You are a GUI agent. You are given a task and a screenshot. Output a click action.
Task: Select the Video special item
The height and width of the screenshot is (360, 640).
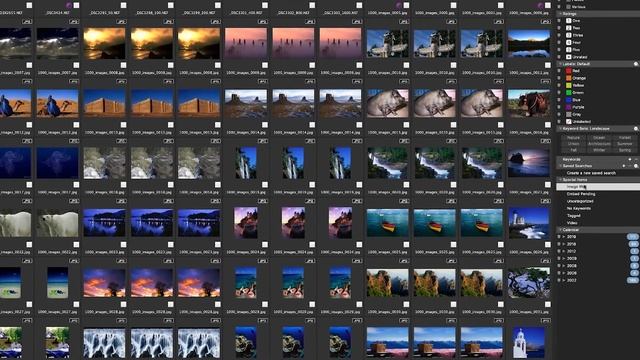click(x=572, y=223)
